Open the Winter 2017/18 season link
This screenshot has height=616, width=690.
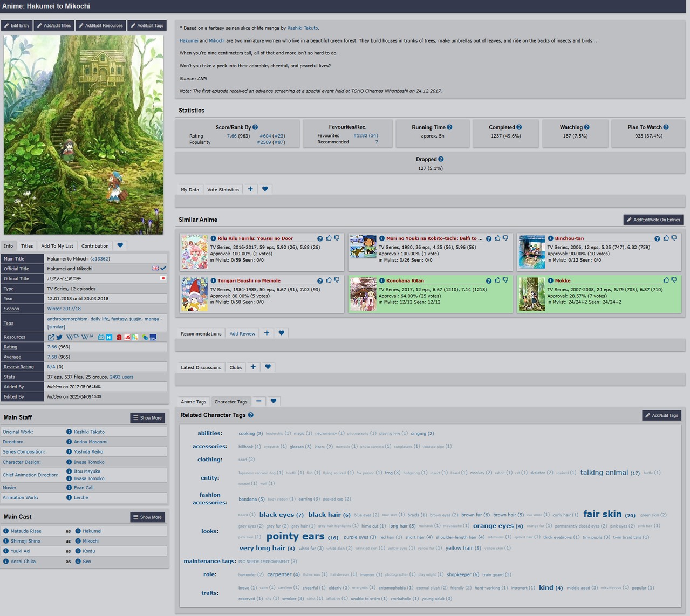64,309
